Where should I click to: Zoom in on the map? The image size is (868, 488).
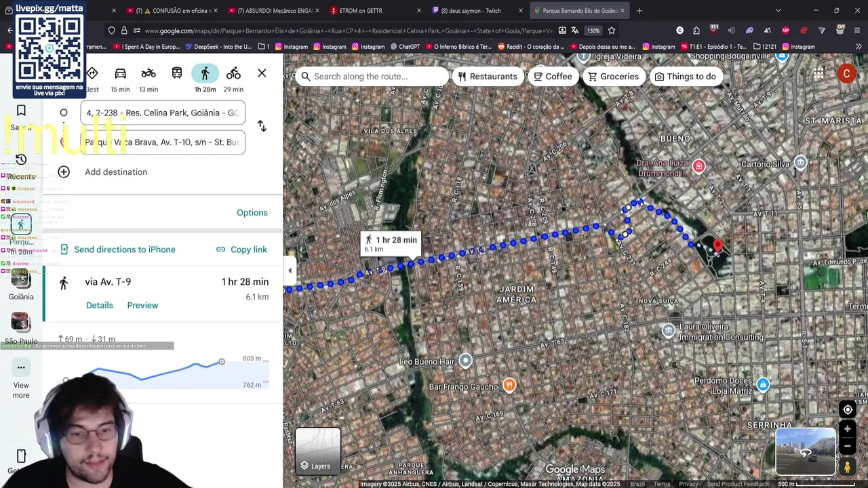pyautogui.click(x=848, y=429)
